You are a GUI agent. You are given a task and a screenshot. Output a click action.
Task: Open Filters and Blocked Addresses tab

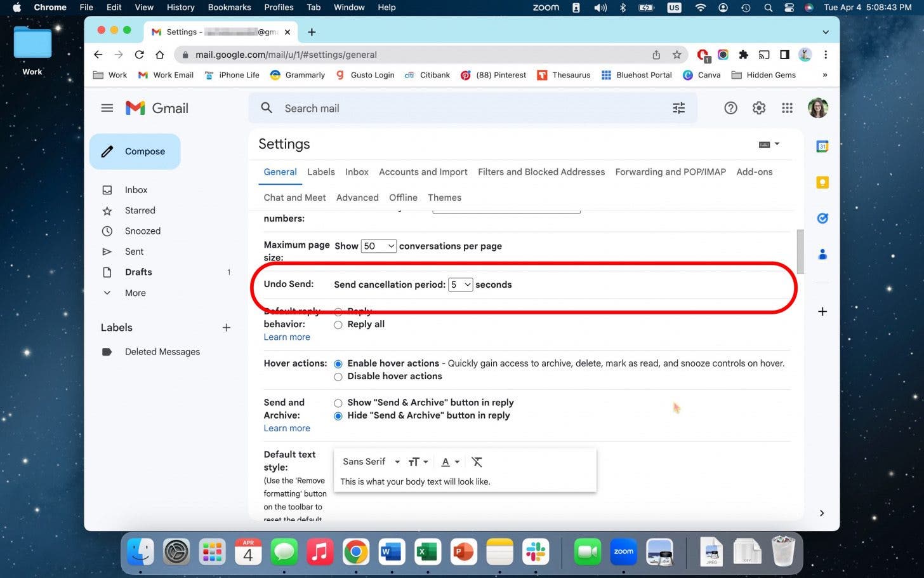[x=541, y=172]
